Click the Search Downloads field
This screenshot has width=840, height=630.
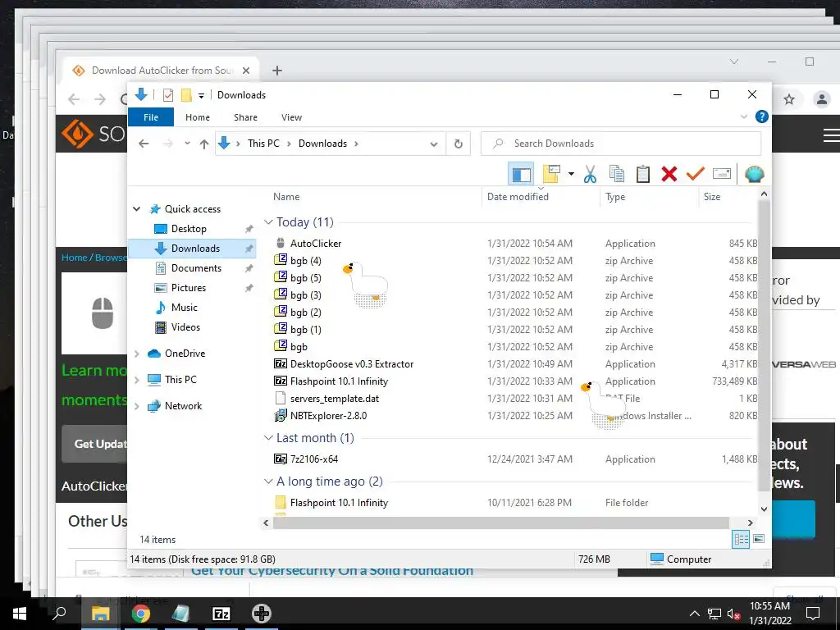621,144
